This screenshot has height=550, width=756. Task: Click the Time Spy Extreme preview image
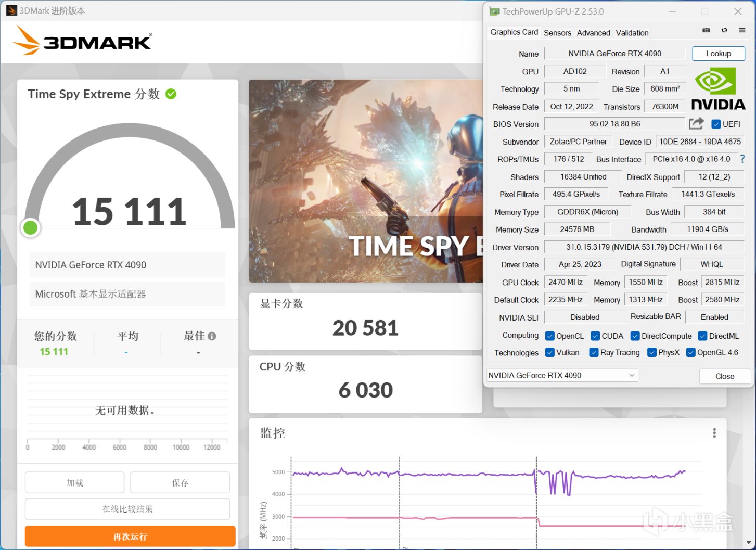(366, 181)
